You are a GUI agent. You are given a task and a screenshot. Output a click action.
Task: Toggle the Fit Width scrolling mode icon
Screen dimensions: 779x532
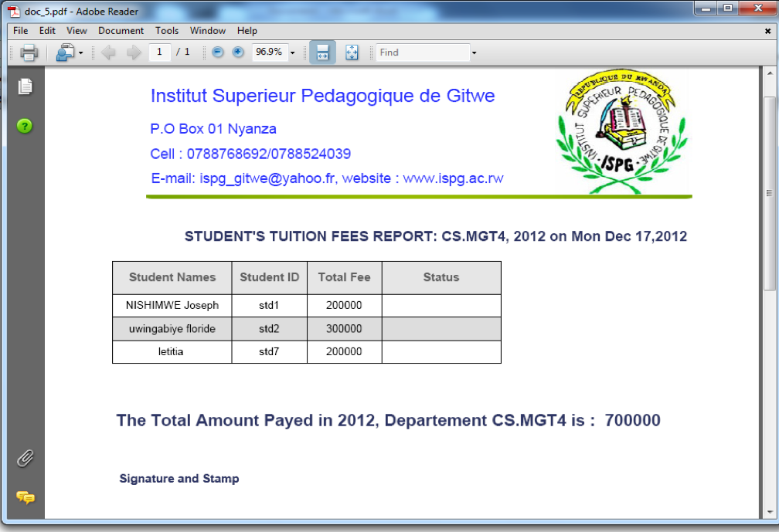[x=322, y=52]
